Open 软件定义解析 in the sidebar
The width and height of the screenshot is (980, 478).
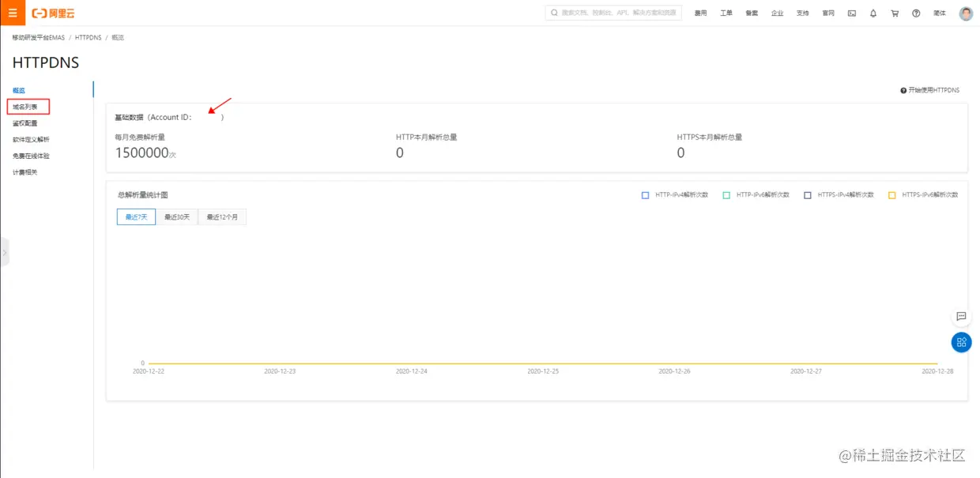31,139
